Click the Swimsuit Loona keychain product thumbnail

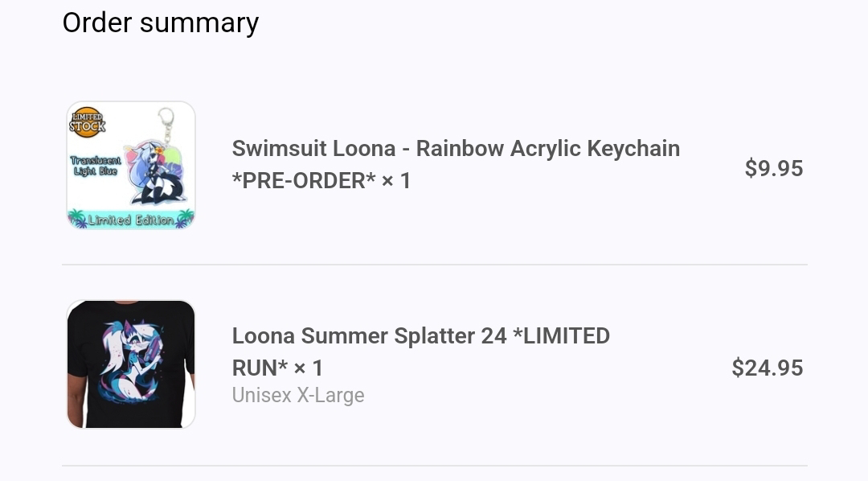[x=131, y=166]
